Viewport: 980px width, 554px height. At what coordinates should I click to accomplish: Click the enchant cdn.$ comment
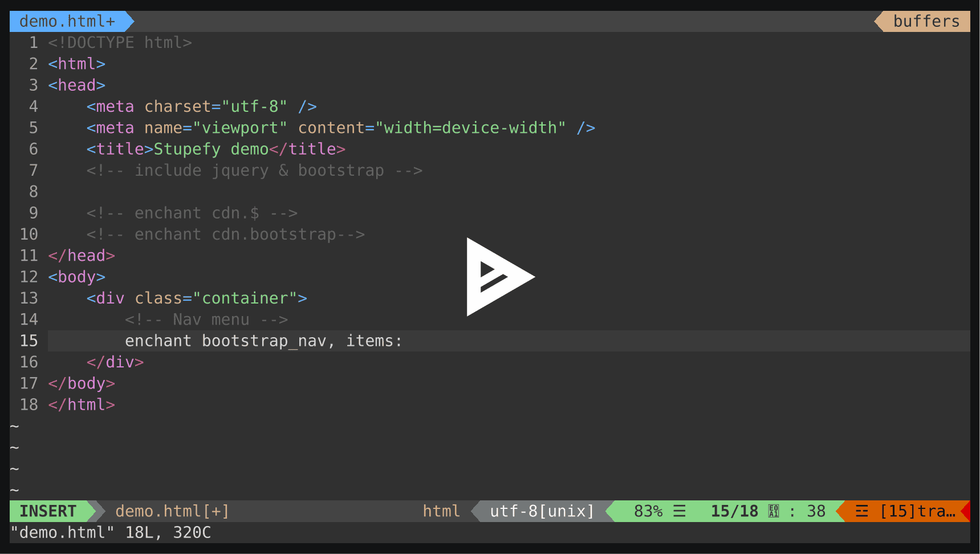coord(192,213)
